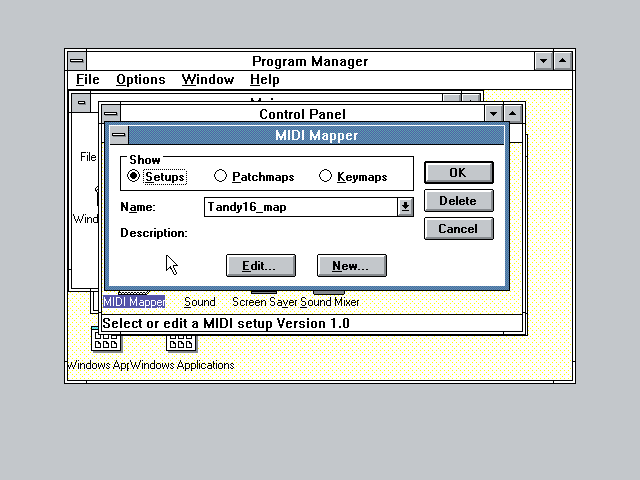Click the MIDI Mapper title bar
Viewport: 640px width, 480px height.
316,135
